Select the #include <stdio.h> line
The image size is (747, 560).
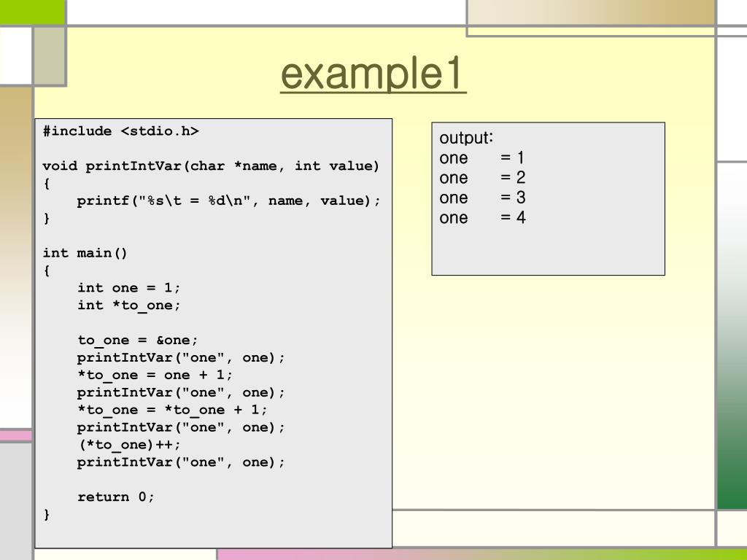[120, 131]
